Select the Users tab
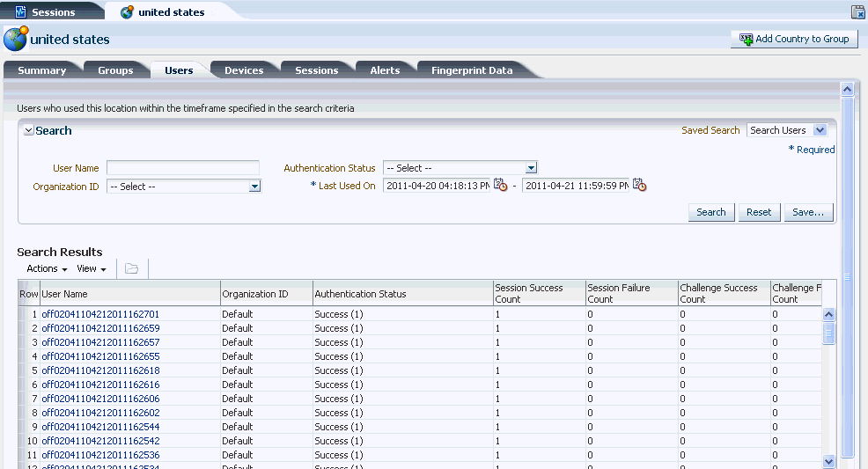Viewport: 868px width, 469px height. 179,70
